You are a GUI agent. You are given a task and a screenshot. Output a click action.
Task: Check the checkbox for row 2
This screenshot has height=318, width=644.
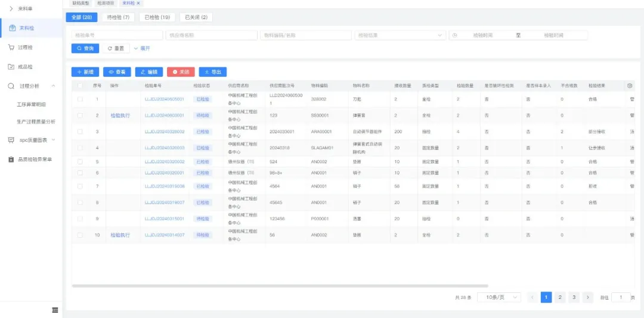pos(80,116)
